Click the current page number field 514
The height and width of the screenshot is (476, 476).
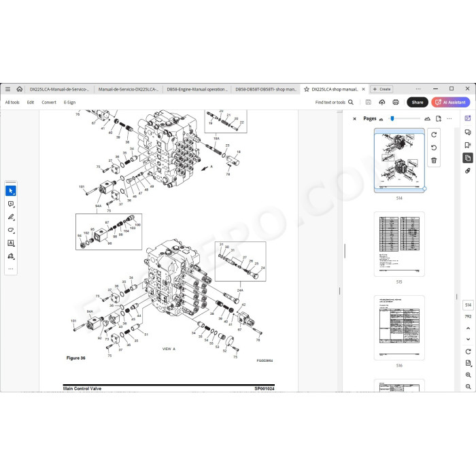(x=468, y=305)
